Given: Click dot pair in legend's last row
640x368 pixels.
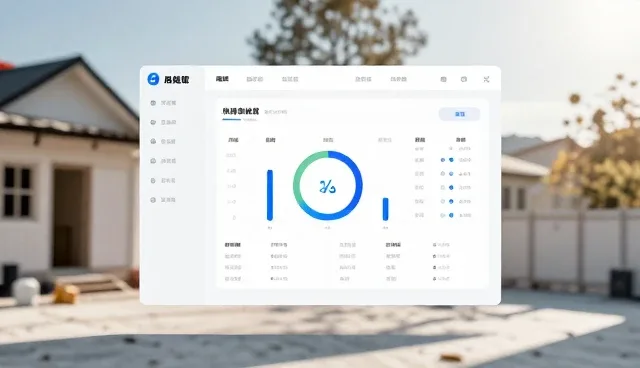Looking at the screenshot, I should click(447, 215).
